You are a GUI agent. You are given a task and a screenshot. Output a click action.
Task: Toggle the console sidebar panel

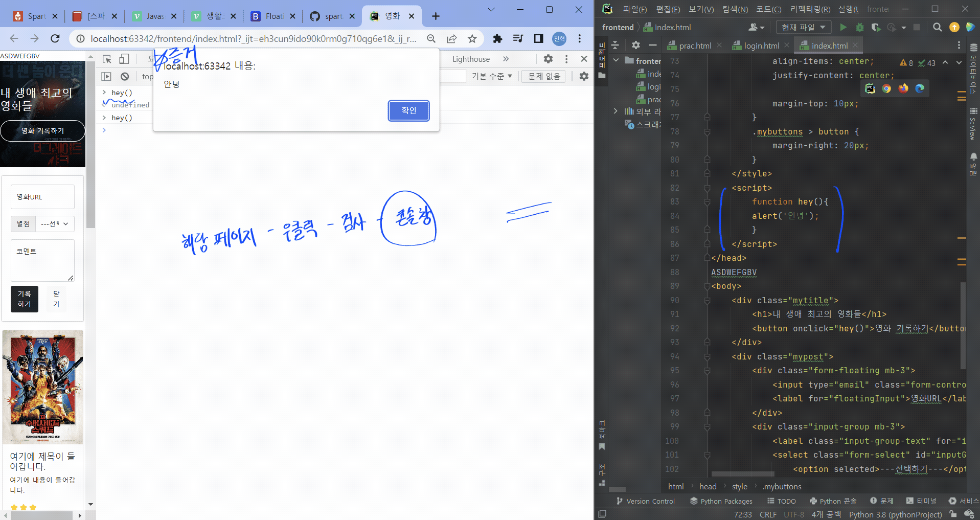coord(106,76)
